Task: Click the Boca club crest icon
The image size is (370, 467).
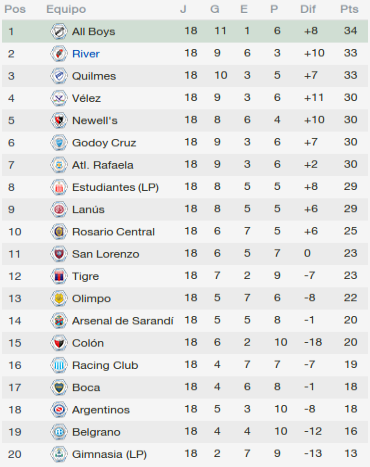Action: tap(59, 387)
